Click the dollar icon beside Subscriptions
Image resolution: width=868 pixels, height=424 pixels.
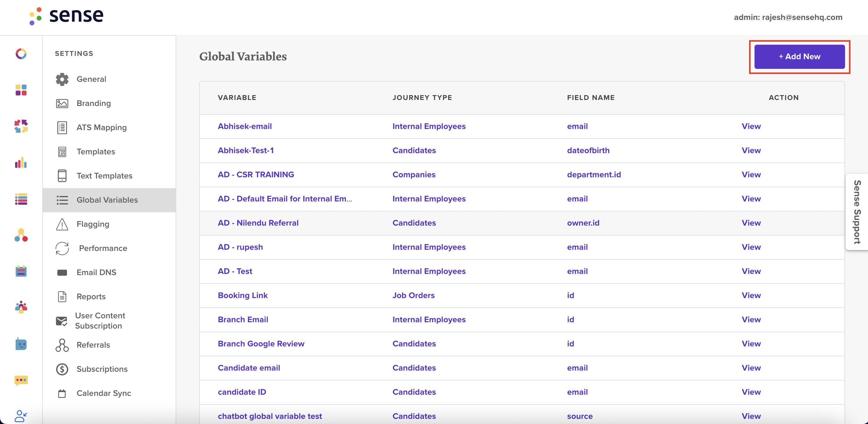pos(62,369)
